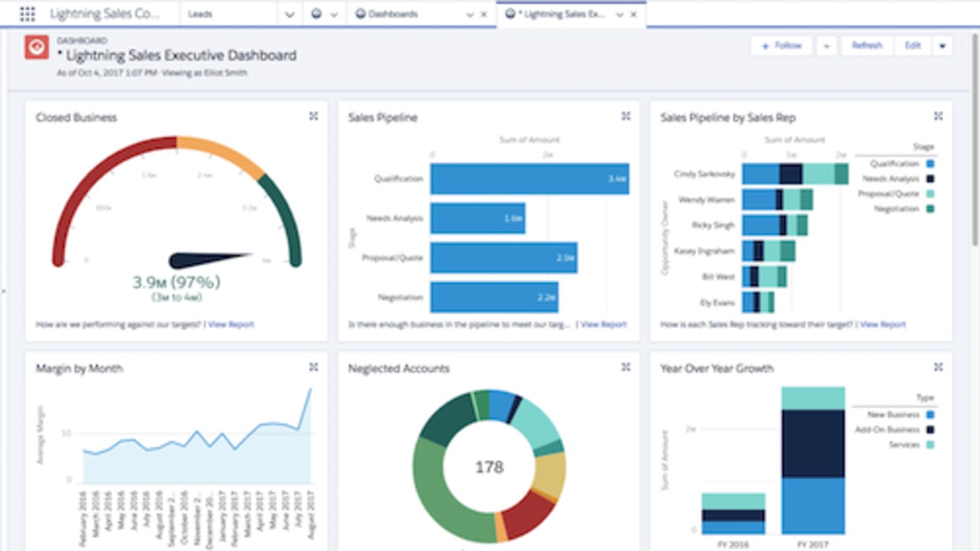Expand the Year Over Year Growth chart

(x=938, y=367)
